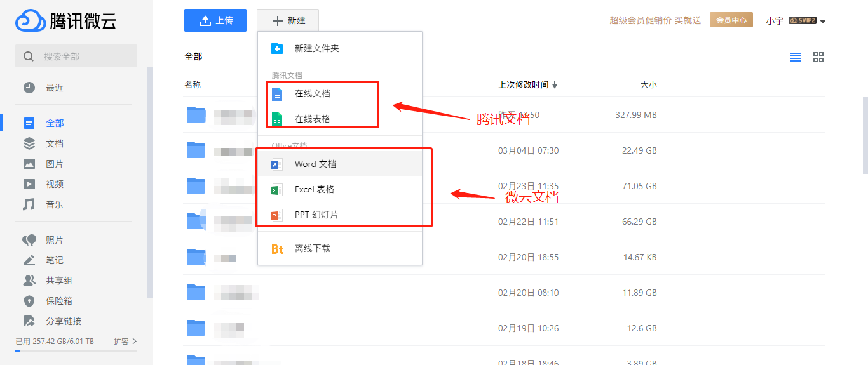Open the folder icon dated 02月19日 10:26
The image size is (868, 365).
[x=196, y=328]
